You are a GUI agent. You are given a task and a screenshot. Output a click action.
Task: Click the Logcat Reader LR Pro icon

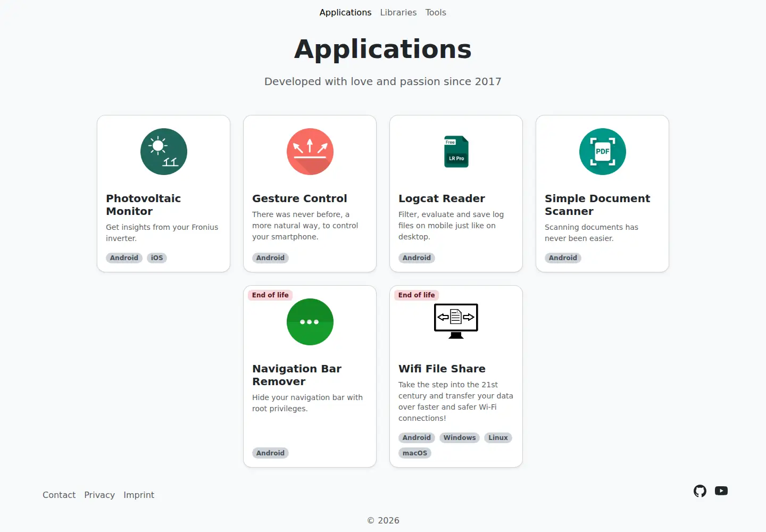click(456, 152)
